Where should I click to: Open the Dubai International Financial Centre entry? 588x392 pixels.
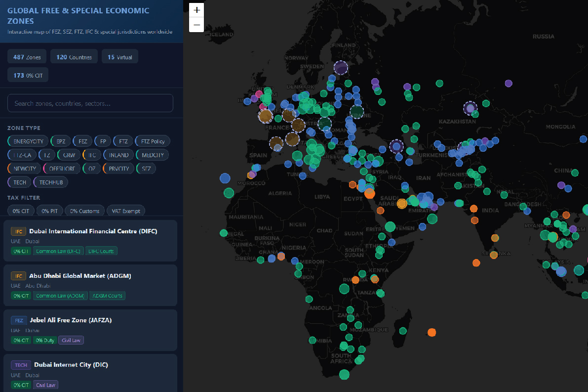93,231
